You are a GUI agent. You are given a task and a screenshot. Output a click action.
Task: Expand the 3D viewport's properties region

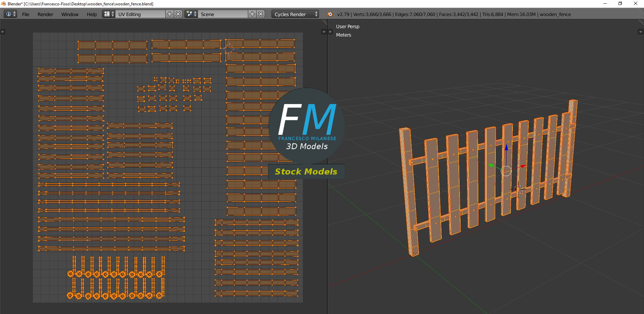(640, 32)
